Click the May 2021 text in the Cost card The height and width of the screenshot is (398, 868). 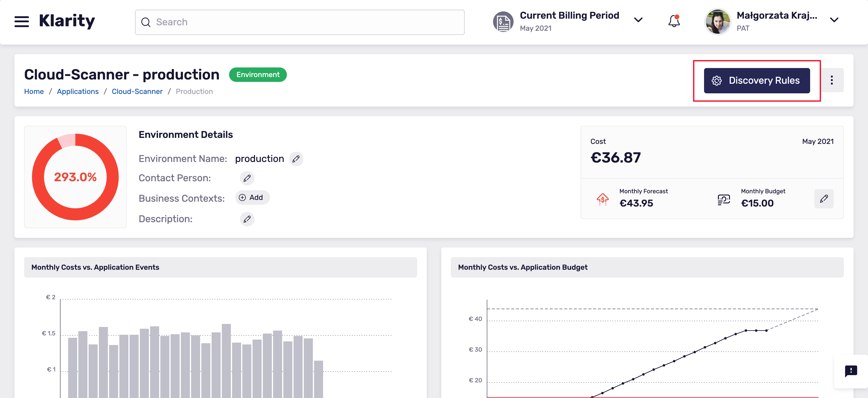[x=818, y=141]
